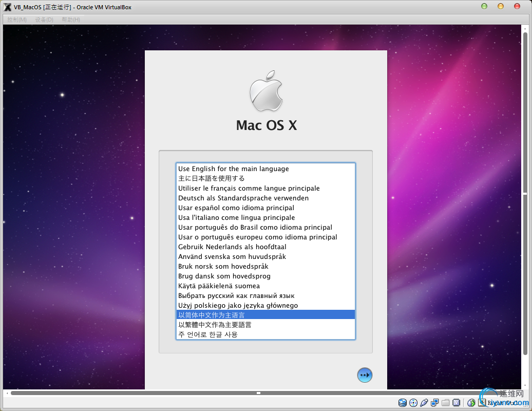
Task: Select the Korean '주 언어로 한글 사용' option
Action: [265, 334]
